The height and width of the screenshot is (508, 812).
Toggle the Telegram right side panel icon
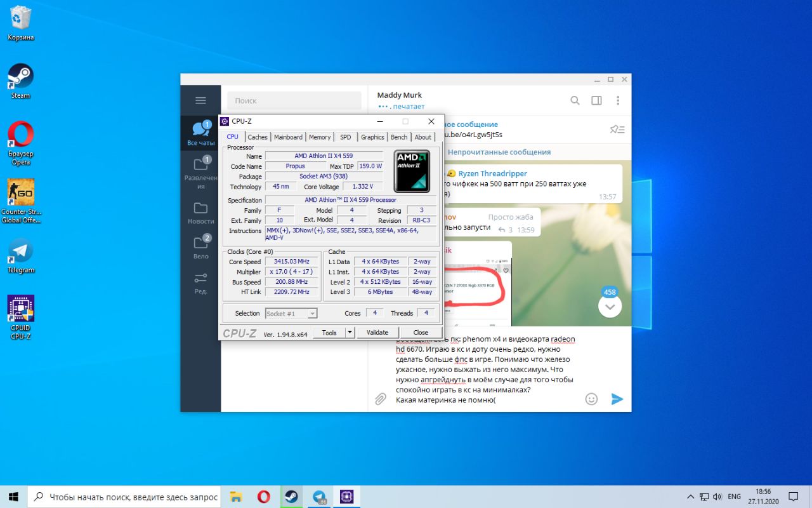pyautogui.click(x=596, y=100)
